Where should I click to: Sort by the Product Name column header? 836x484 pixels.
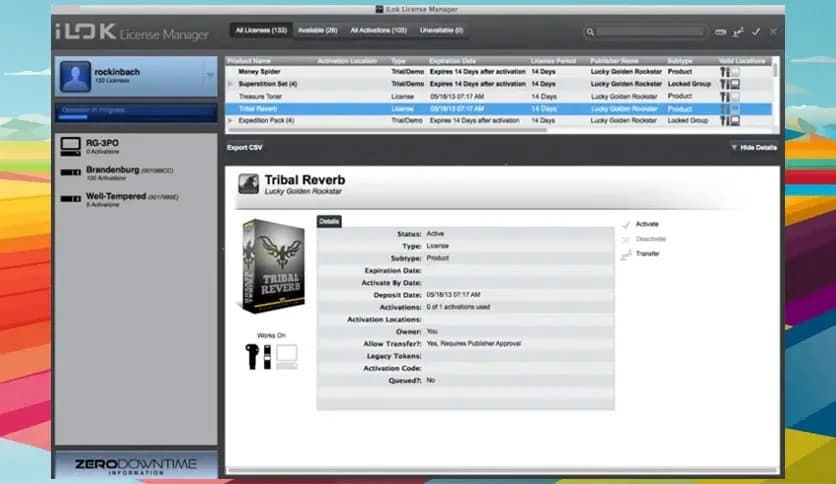coord(248,61)
